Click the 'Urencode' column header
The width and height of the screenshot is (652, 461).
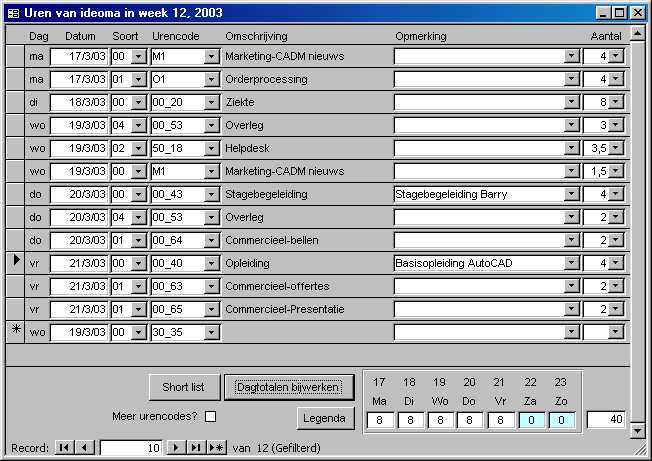coord(175,36)
